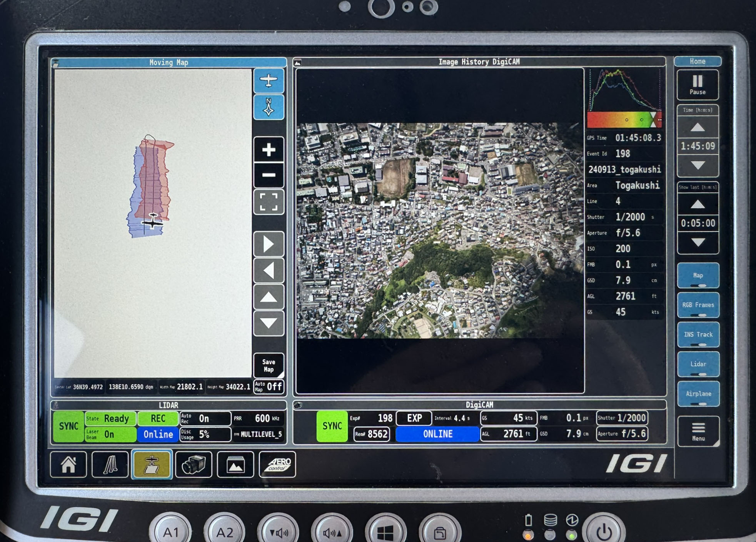
Task: Click the aircraft symbol on map
Action: [x=153, y=221]
